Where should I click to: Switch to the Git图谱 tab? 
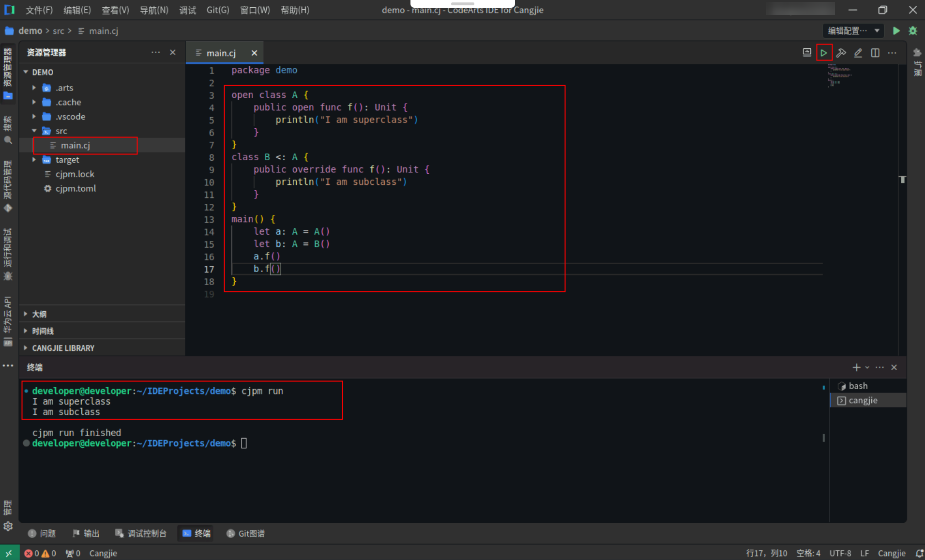click(246, 533)
